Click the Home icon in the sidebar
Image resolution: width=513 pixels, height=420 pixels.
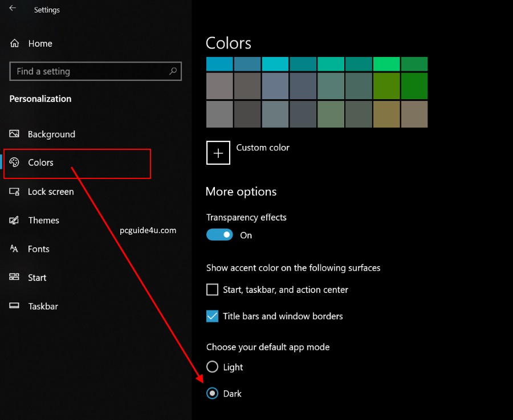coord(15,43)
